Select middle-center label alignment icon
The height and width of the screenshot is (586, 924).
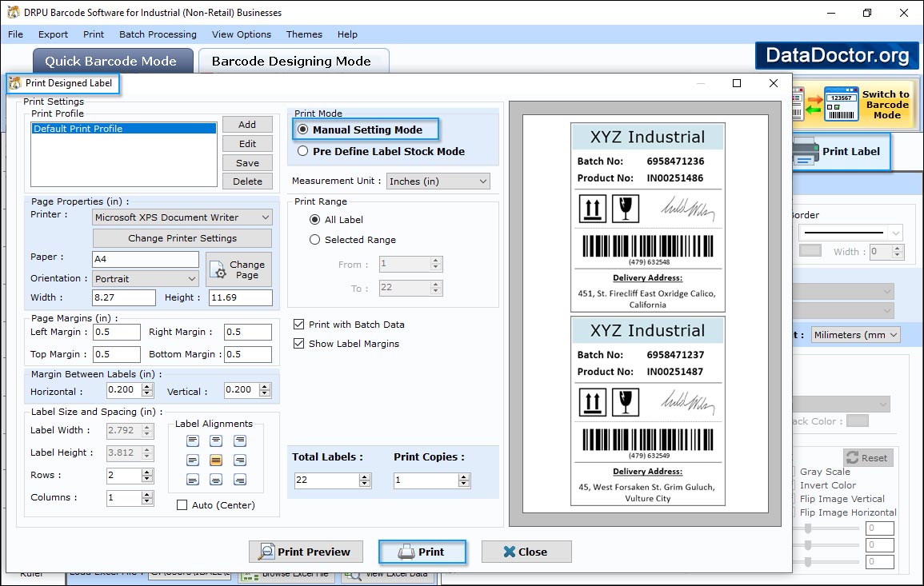216,460
